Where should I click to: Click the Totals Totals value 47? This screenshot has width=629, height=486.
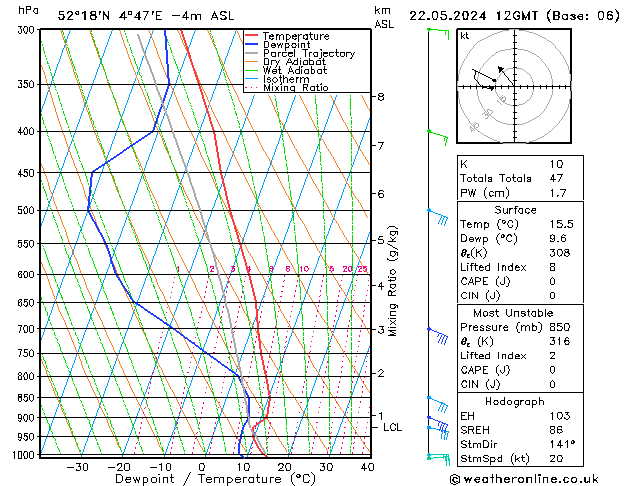(556, 178)
